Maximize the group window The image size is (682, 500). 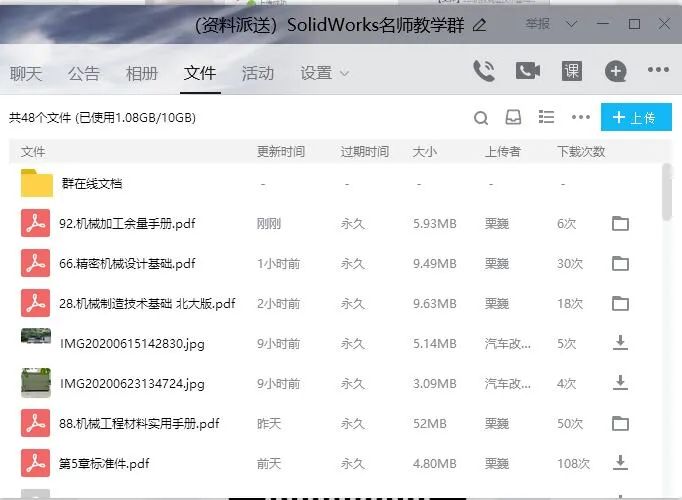(634, 24)
